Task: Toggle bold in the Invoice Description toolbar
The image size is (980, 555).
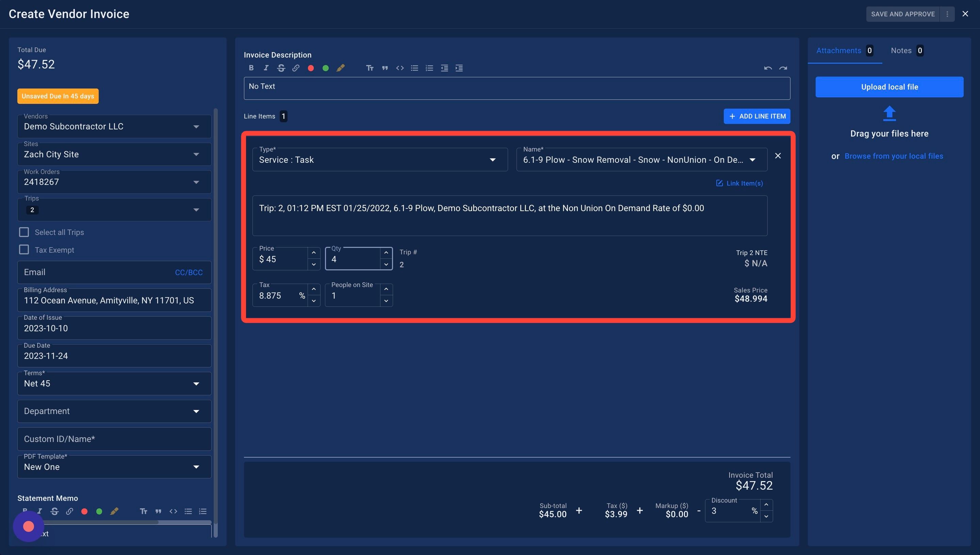Action: (x=251, y=68)
